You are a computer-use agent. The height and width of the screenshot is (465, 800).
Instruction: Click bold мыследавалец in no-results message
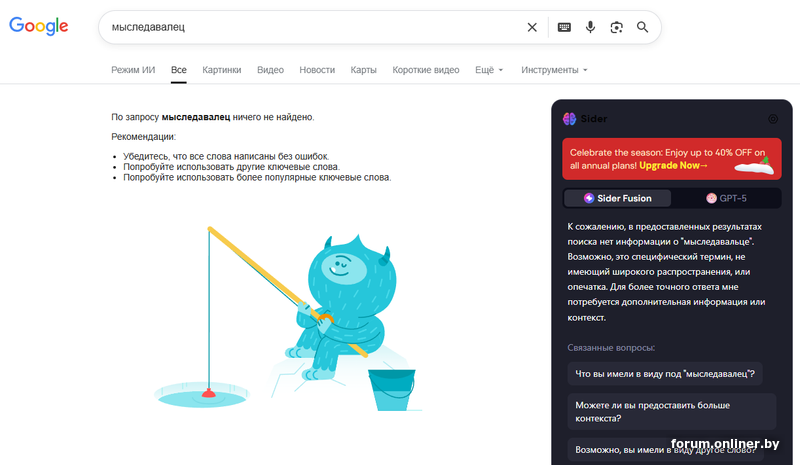196,117
